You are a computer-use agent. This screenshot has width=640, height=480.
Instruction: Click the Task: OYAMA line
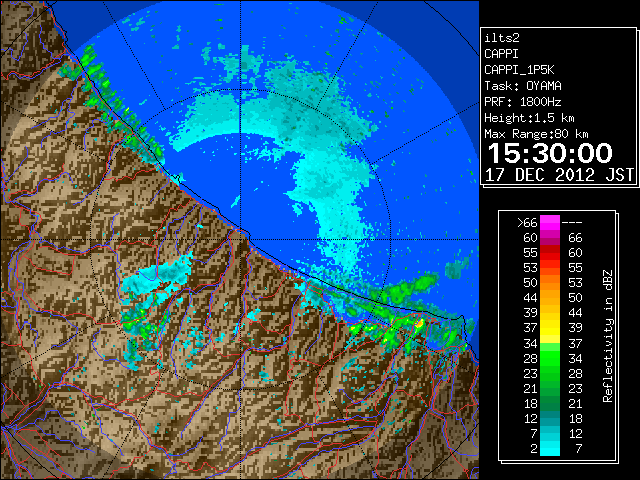coord(523,86)
